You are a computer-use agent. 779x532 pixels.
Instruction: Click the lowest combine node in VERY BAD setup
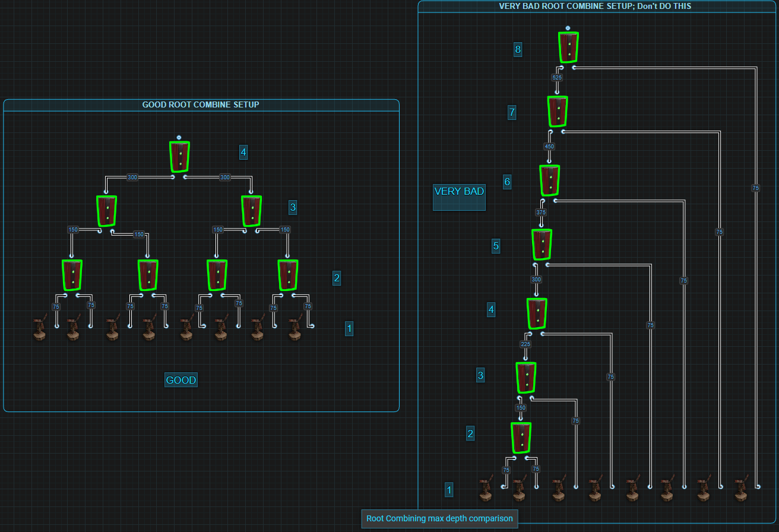(521, 438)
